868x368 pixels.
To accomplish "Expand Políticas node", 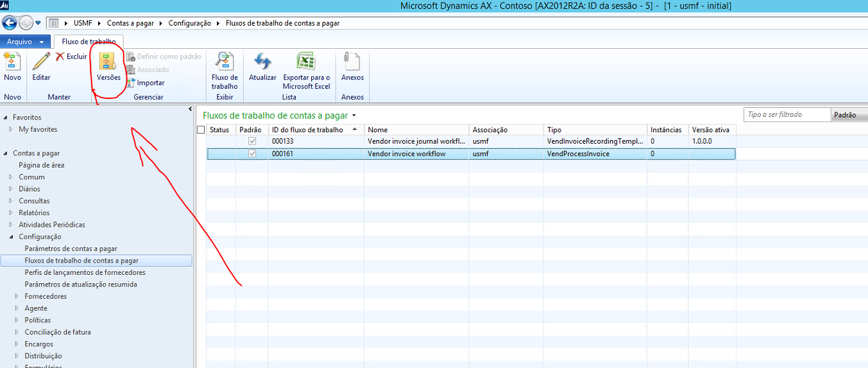I will click(17, 320).
